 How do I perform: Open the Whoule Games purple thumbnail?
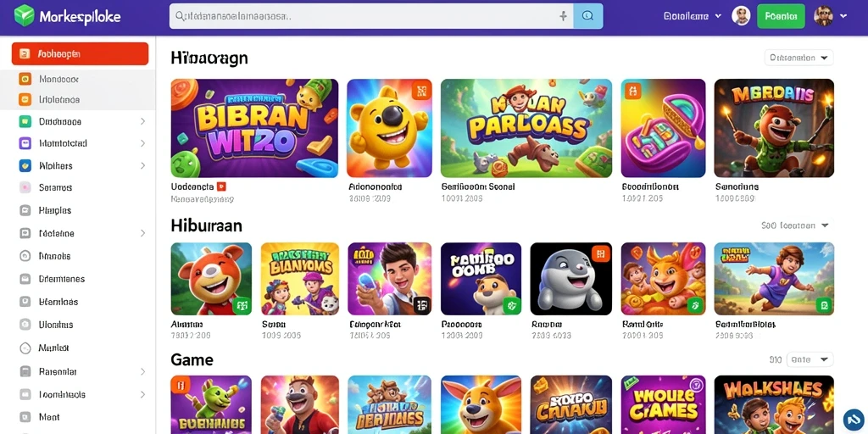pyautogui.click(x=663, y=404)
